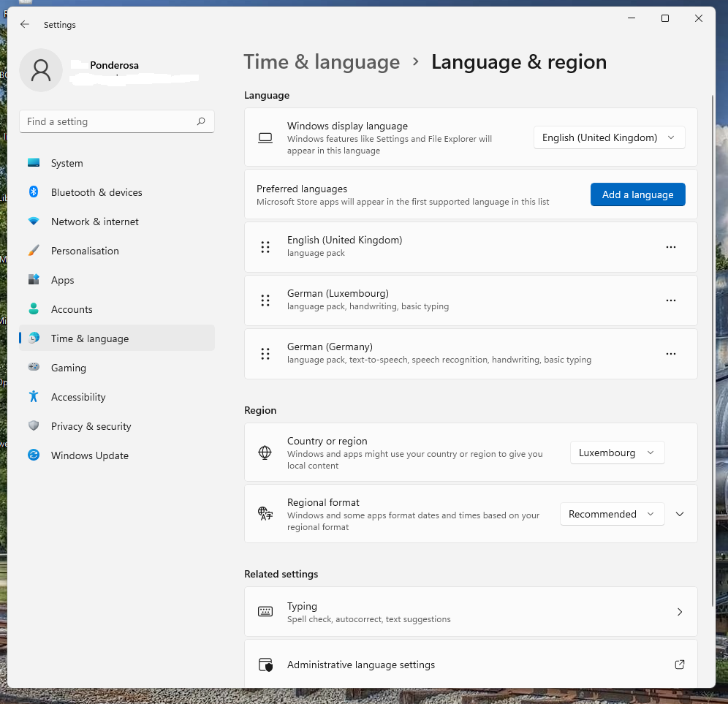Click the Windows display language laptop icon
This screenshot has width=728, height=704.
[x=265, y=138]
